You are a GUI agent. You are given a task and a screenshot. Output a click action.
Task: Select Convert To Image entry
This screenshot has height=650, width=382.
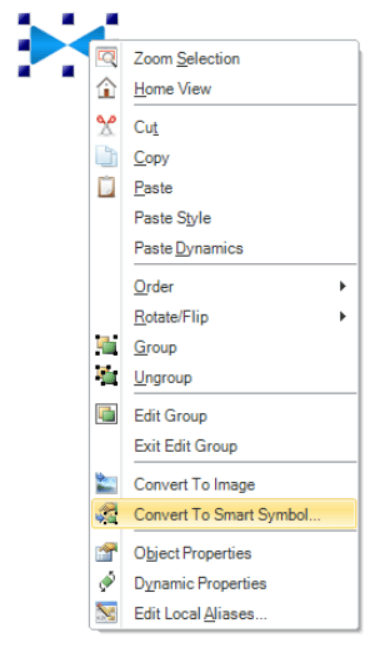(x=224, y=484)
